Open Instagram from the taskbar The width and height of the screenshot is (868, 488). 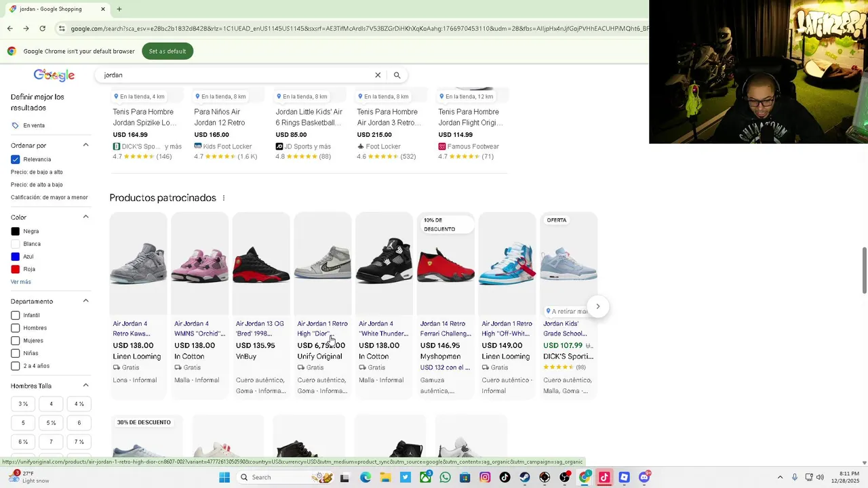[x=485, y=477]
